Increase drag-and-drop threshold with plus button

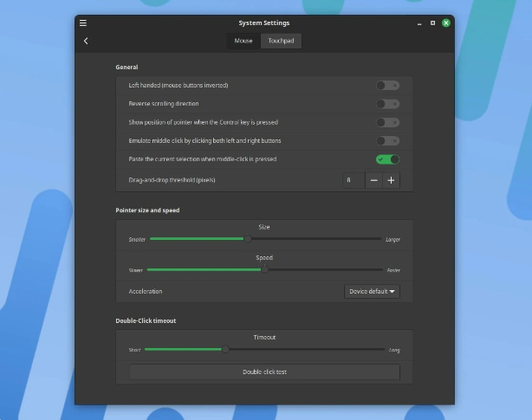coord(391,180)
